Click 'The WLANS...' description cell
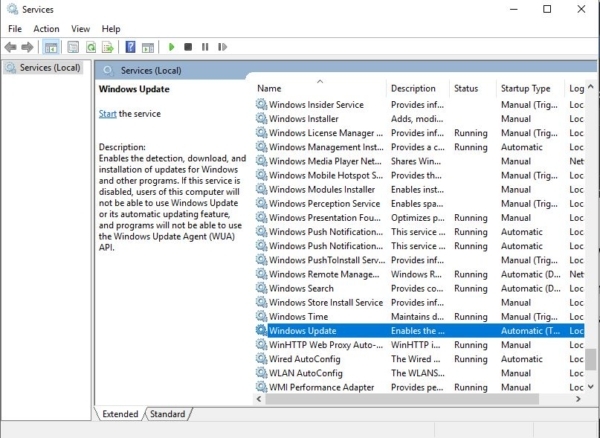This screenshot has height=438, width=600. click(417, 373)
